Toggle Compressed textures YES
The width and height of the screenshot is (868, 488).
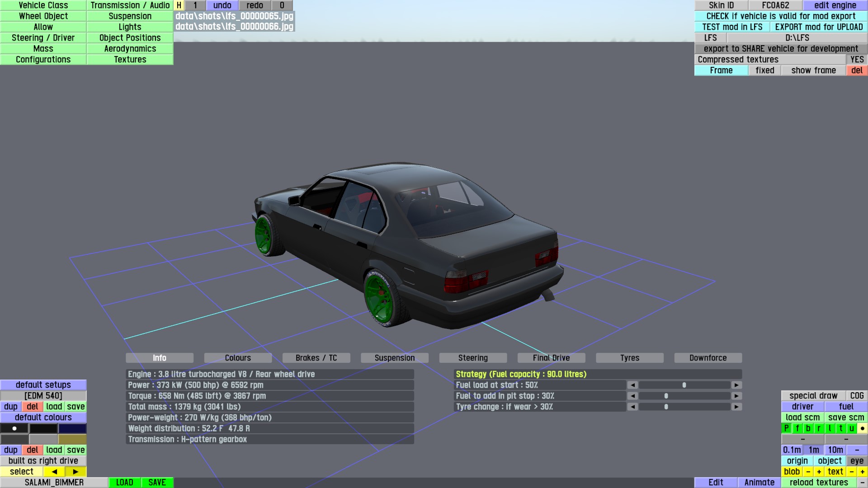pos(857,60)
